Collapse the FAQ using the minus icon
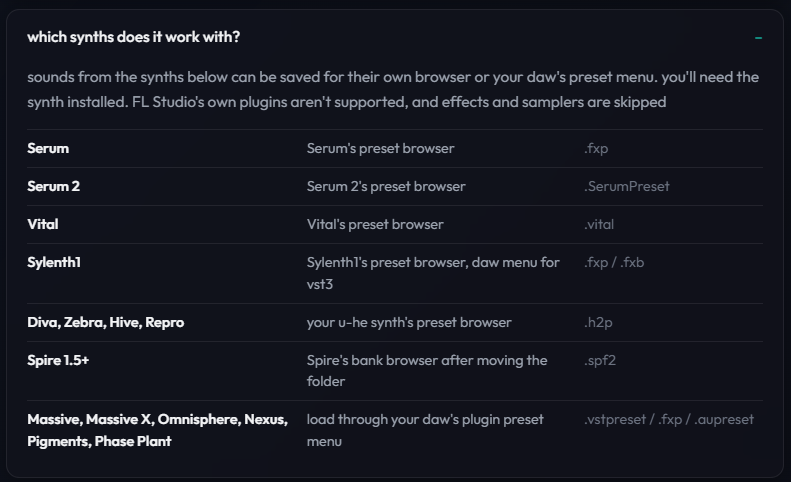791x482 pixels. (758, 38)
